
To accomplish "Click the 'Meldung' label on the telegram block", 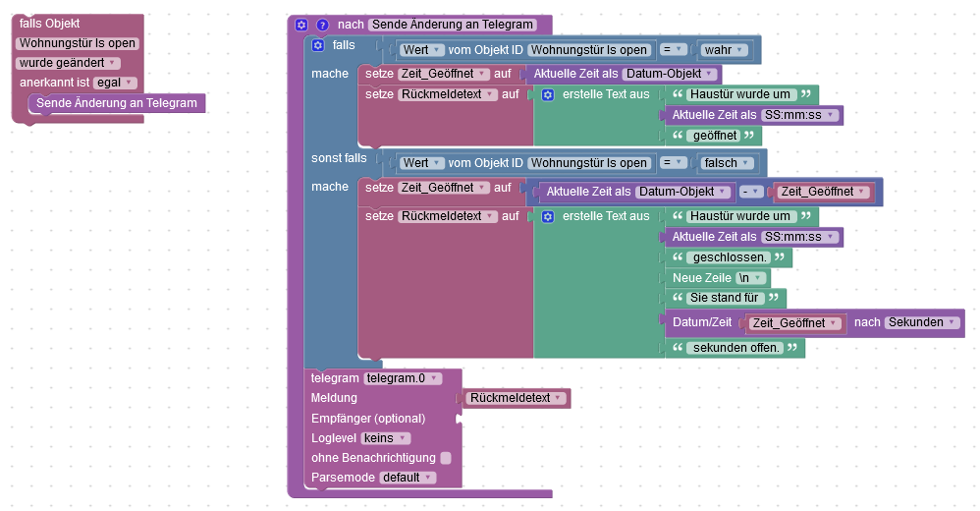I will pos(334,398).
